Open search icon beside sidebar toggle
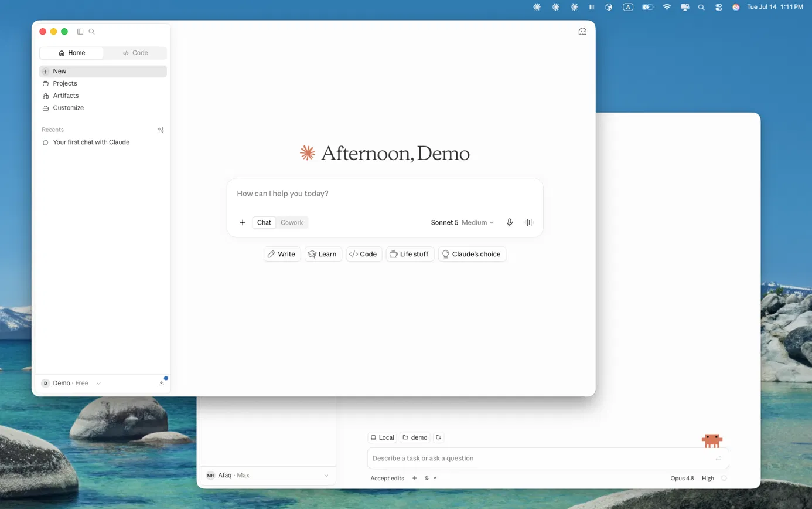812x509 pixels. click(91, 32)
